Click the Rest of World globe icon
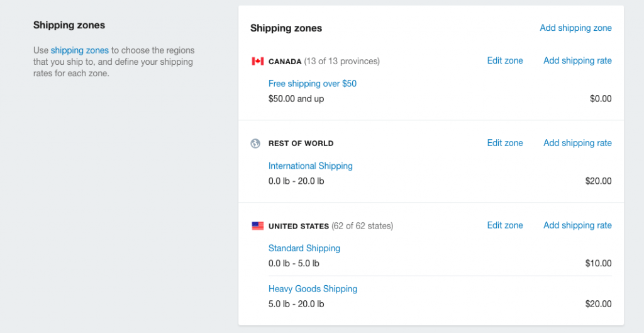The height and width of the screenshot is (333, 644). click(x=255, y=144)
